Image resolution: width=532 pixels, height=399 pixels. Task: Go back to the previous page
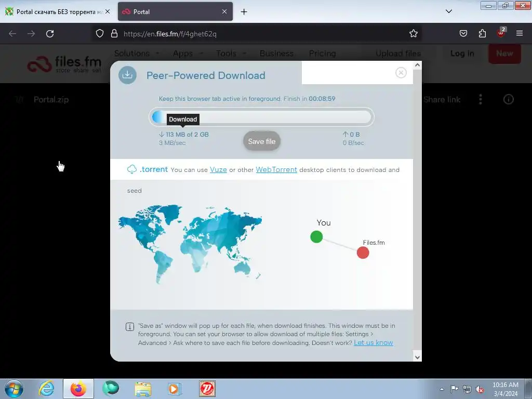click(x=12, y=34)
